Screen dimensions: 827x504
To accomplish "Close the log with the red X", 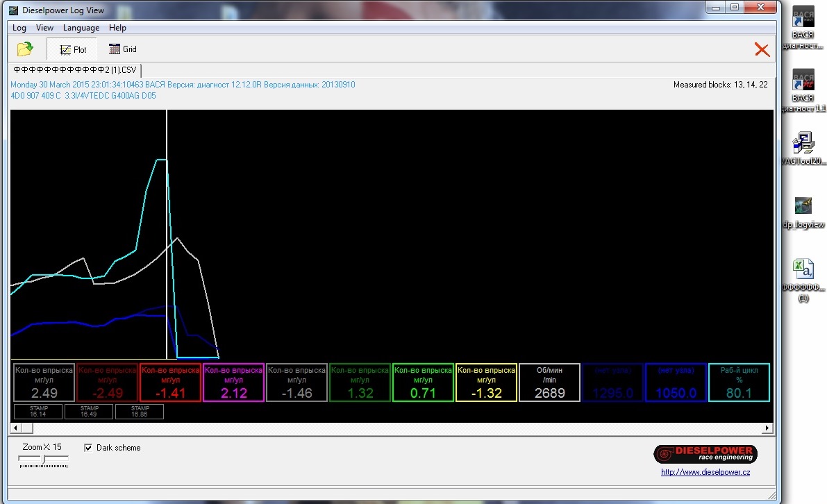I will 762,49.
